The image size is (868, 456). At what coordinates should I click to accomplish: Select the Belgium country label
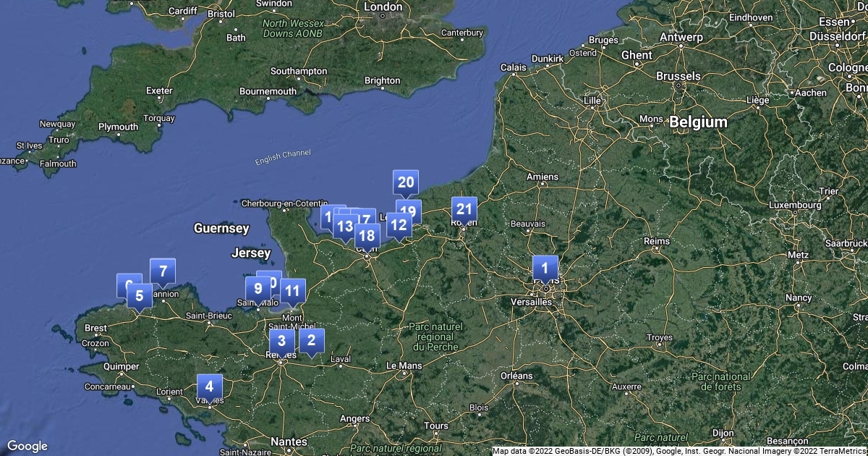(x=698, y=122)
